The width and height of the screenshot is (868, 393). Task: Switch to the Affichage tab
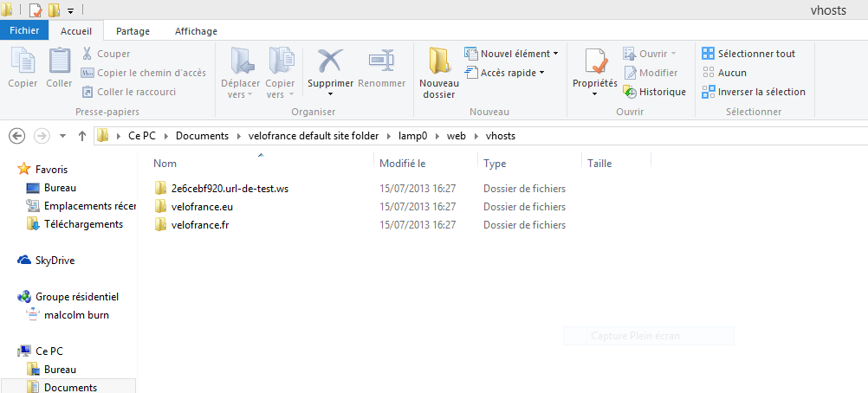point(196,31)
